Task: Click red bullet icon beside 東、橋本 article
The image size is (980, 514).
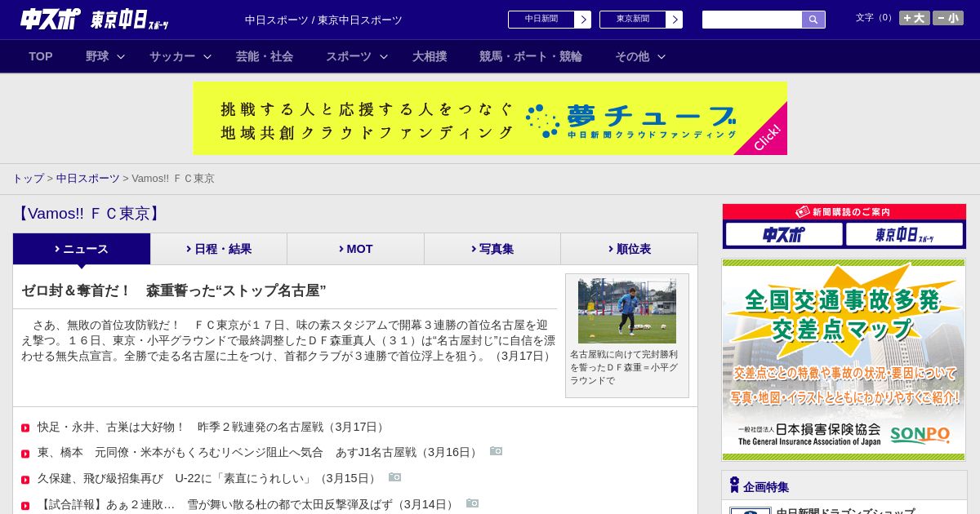Action: pyautogui.click(x=25, y=453)
